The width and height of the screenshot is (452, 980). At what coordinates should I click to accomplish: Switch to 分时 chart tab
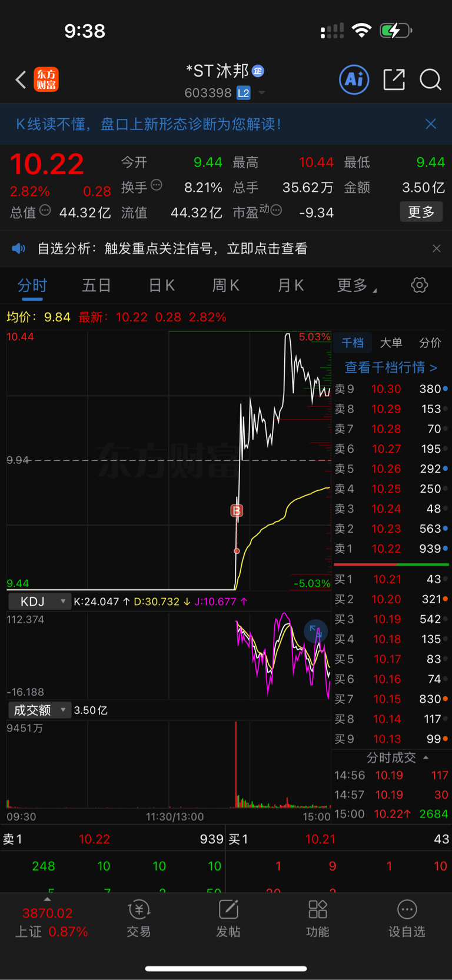(32, 286)
